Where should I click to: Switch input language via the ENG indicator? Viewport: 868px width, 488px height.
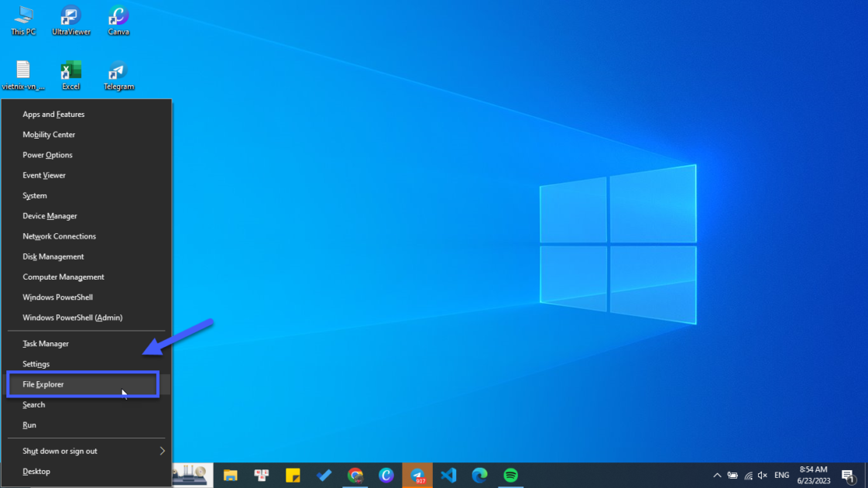[781, 475]
